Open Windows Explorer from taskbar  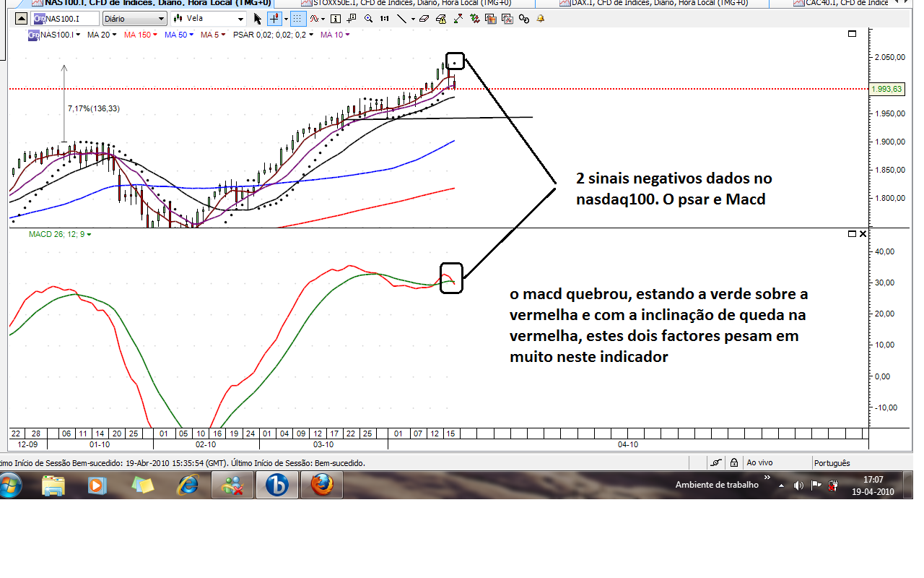[54, 486]
